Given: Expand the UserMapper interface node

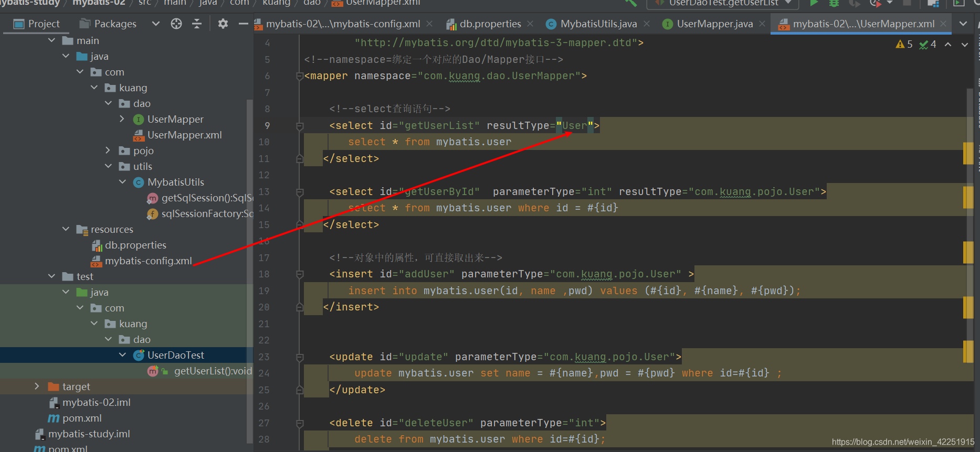Looking at the screenshot, I should coord(122,119).
